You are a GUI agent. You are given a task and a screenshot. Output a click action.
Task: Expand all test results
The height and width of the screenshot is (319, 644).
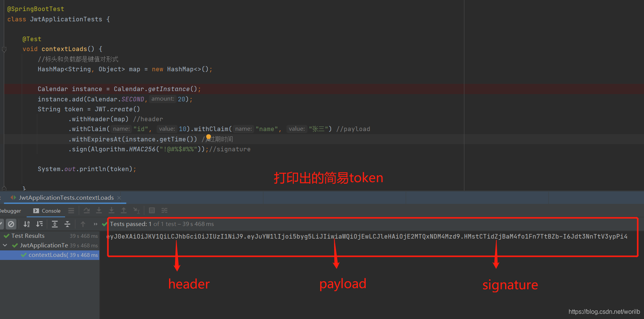55,224
